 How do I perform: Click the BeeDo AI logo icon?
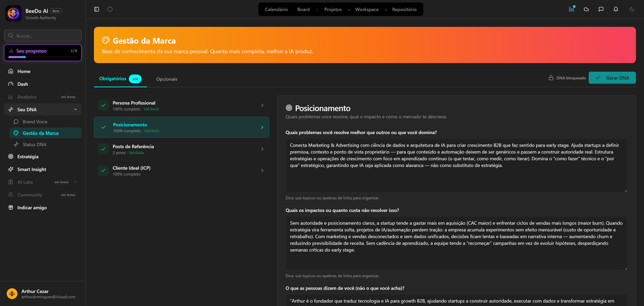point(13,14)
